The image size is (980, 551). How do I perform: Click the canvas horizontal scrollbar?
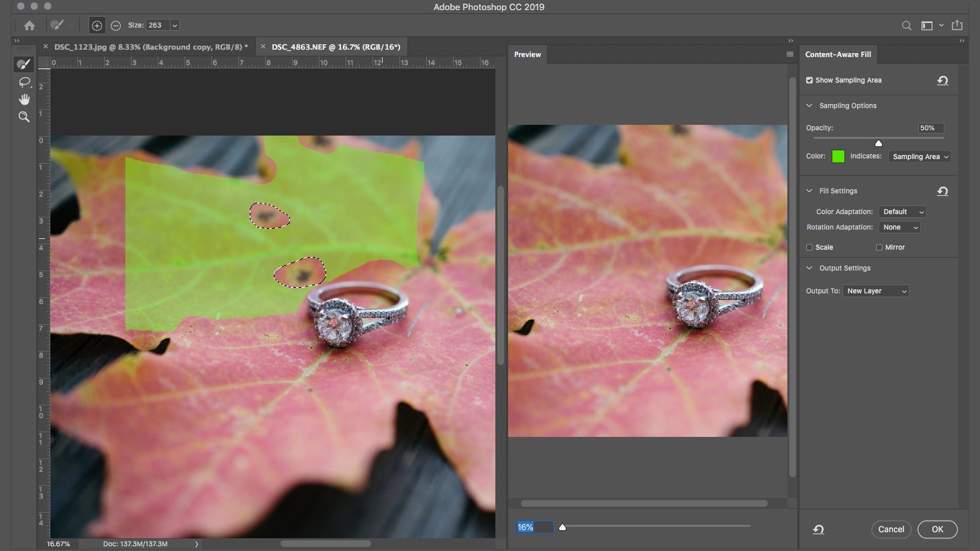click(326, 544)
